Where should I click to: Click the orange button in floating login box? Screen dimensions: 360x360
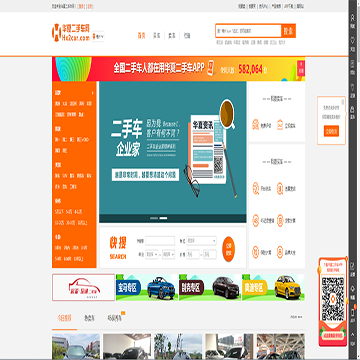(331, 131)
